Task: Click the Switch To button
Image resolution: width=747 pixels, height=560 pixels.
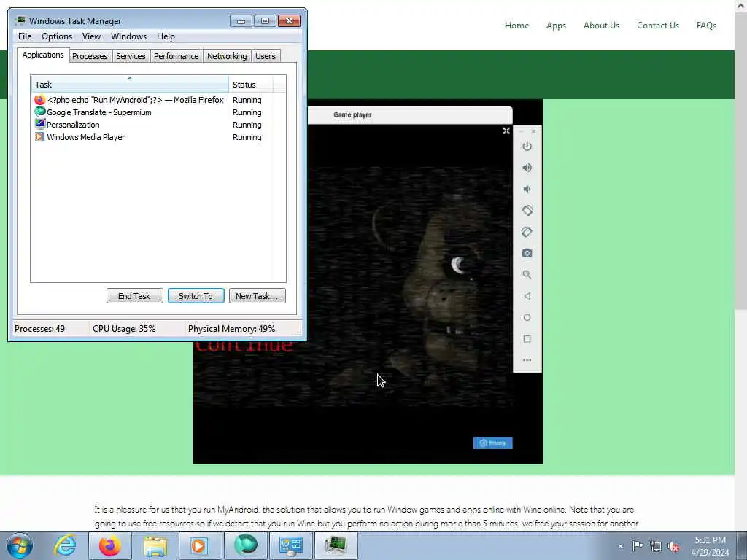Action: (196, 296)
